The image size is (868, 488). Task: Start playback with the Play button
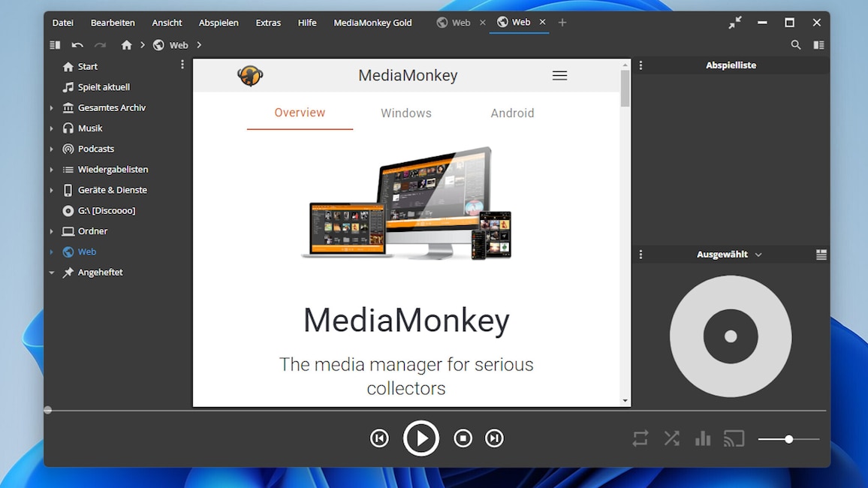pyautogui.click(x=420, y=438)
